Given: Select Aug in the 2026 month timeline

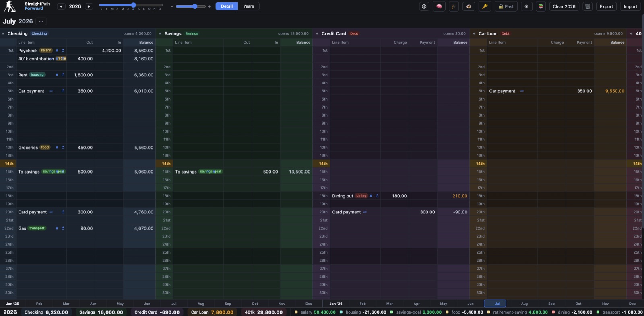Looking at the screenshot, I should (x=524, y=304).
